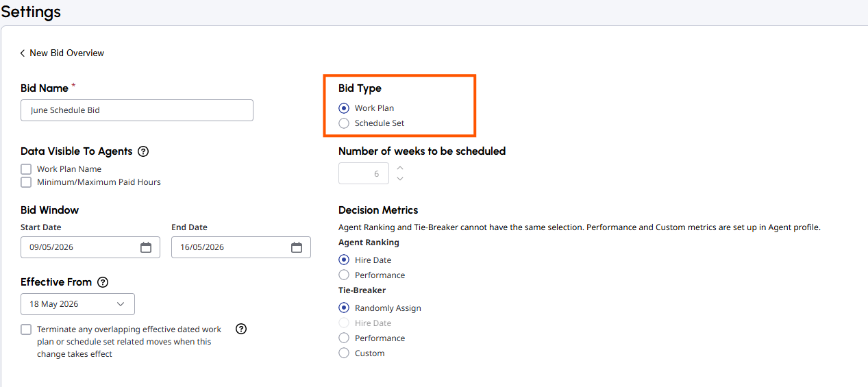Click the Start Date field 09/05/2026
The height and width of the screenshot is (387, 868).
click(90, 247)
